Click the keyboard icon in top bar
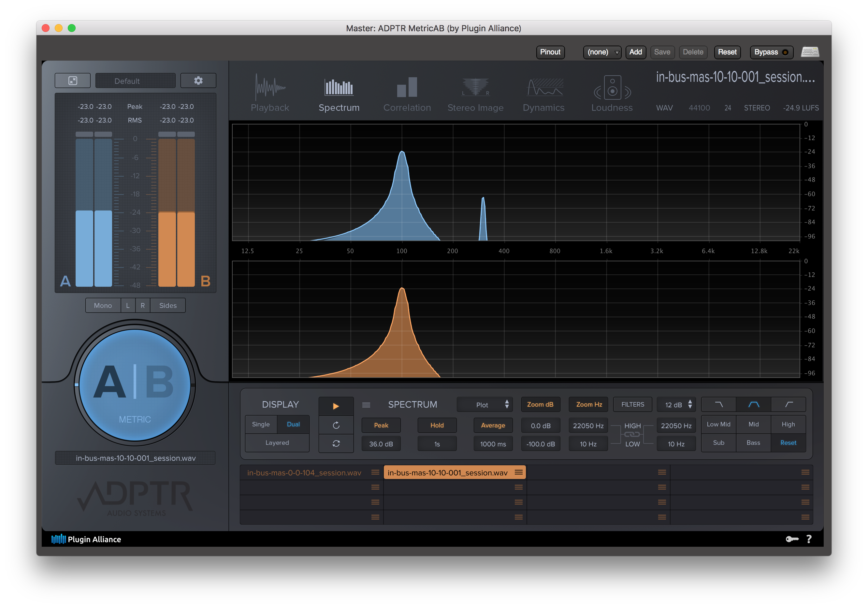Screen dimensions: 868x608 (810, 52)
